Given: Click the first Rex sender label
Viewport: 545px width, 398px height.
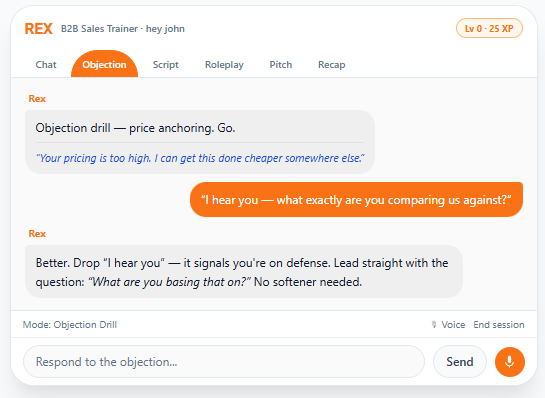Looking at the screenshot, I should click(x=37, y=99).
